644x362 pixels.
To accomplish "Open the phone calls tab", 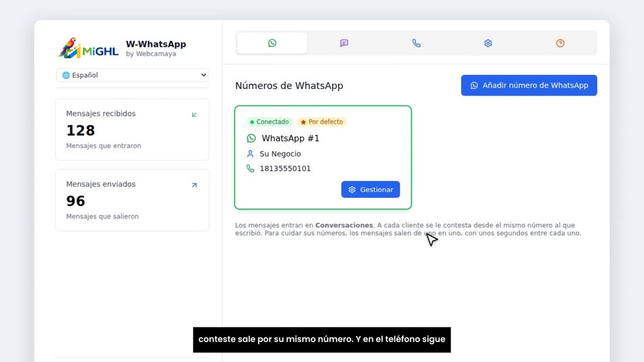I will [x=416, y=43].
